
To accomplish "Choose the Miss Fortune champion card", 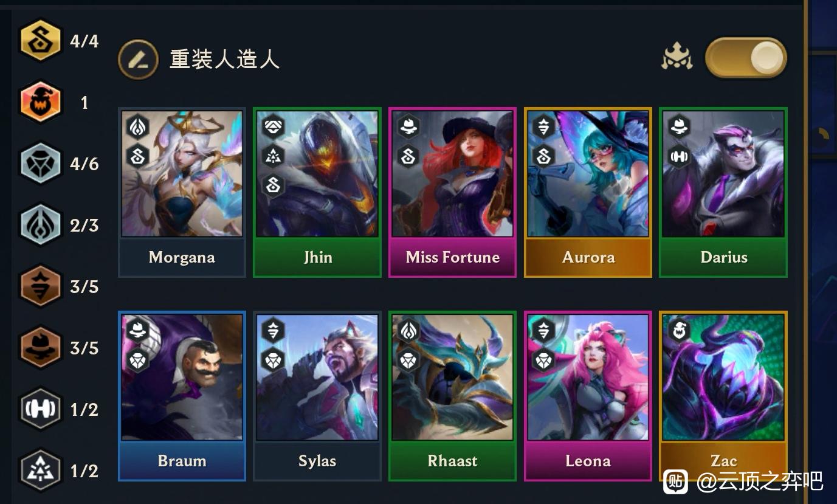I will point(452,192).
